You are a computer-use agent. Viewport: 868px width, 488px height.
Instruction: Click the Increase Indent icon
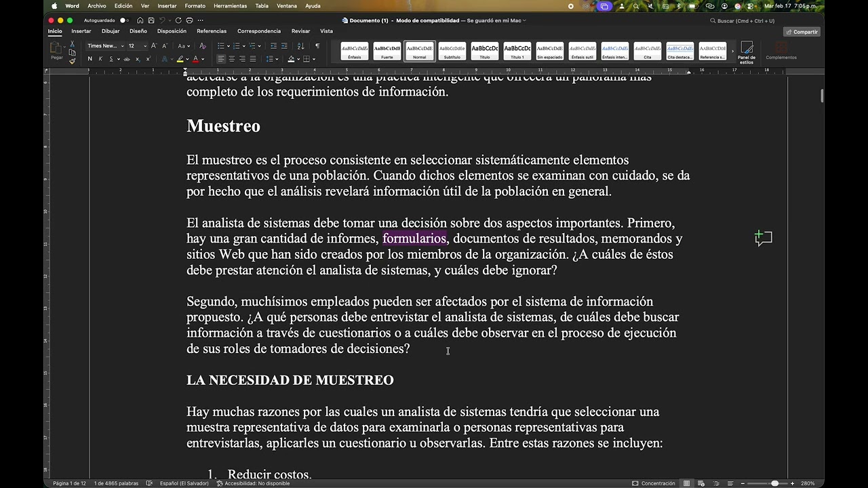(x=284, y=46)
